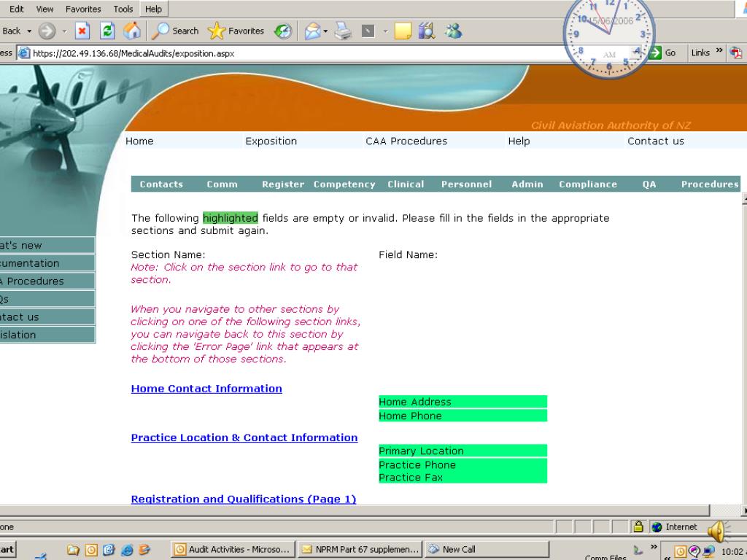Click the What's new sidebar button
The image size is (747, 560).
pyautogui.click(x=47, y=245)
